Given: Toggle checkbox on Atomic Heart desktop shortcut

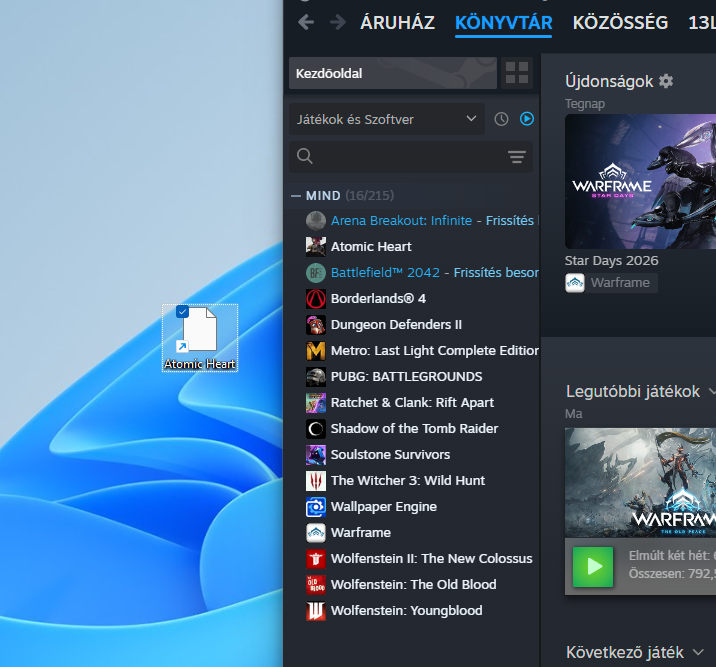Looking at the screenshot, I should point(182,312).
